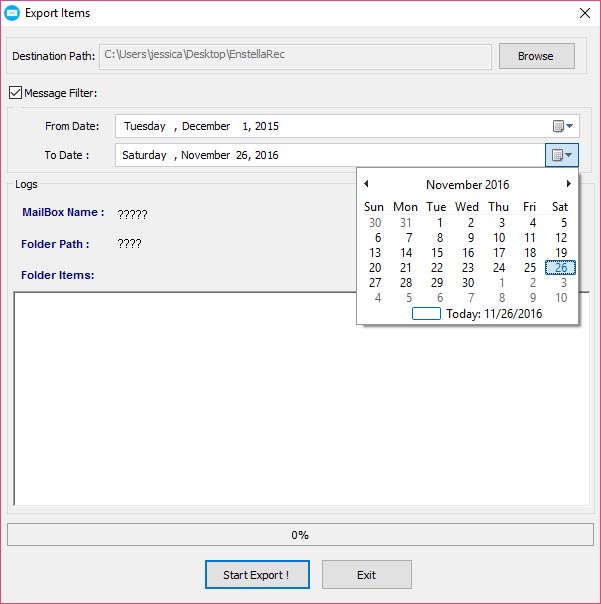The width and height of the screenshot is (601, 604).
Task: Select November 15 in the calendar
Action: (437, 253)
